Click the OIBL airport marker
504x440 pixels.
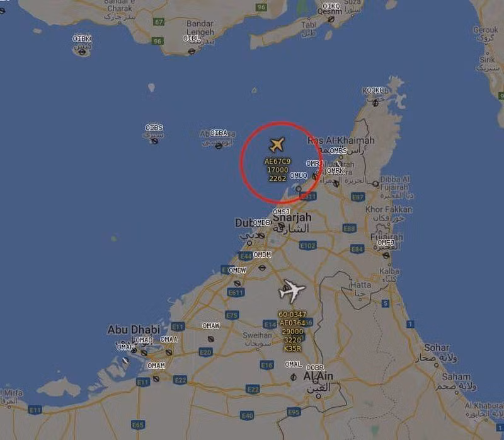click(x=192, y=51)
